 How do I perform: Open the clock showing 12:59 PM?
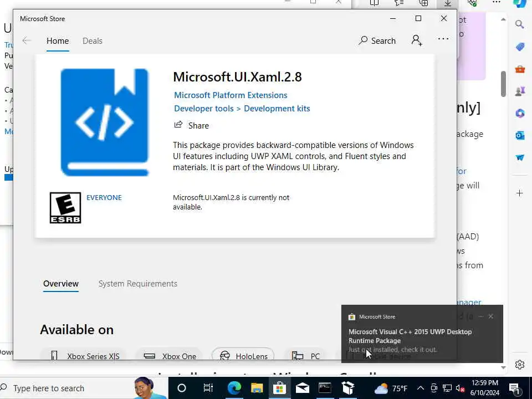(x=485, y=388)
